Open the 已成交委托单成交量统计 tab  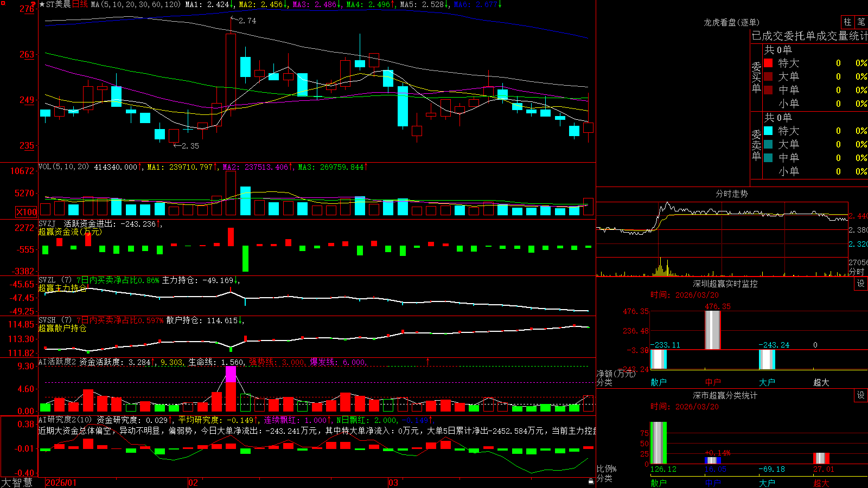click(x=809, y=36)
